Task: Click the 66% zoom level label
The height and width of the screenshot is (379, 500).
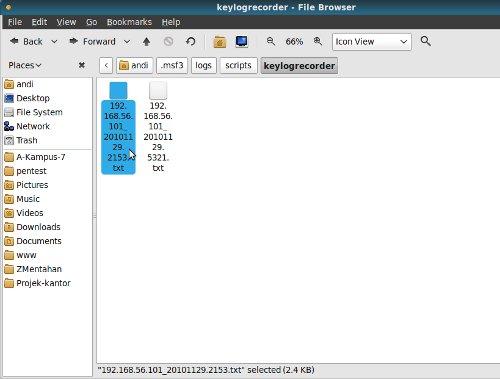Action: 294,42
